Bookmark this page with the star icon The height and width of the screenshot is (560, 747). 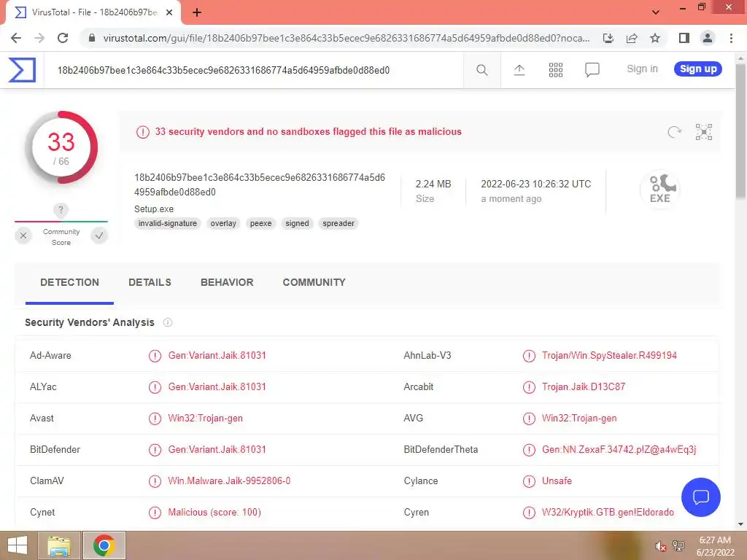tap(655, 38)
